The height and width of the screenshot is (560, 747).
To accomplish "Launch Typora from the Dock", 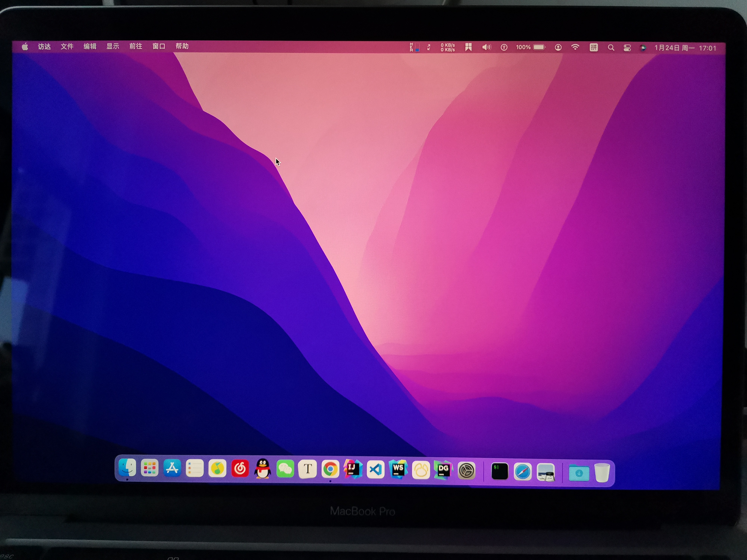I will tap(308, 469).
